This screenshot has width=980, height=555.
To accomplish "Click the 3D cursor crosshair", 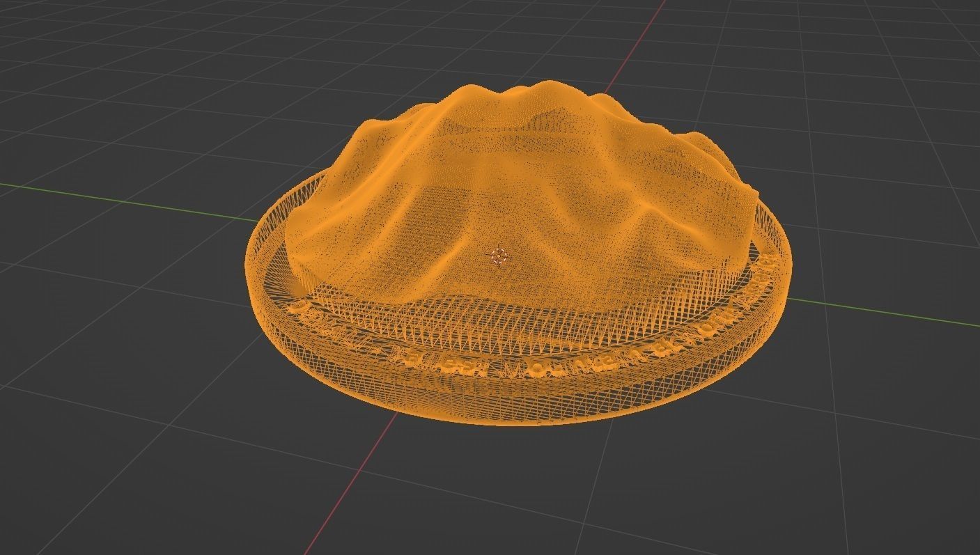I will 499,256.
